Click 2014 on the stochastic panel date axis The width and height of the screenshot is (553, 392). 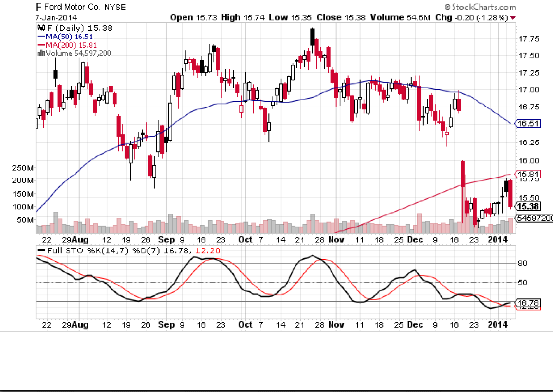pos(498,325)
